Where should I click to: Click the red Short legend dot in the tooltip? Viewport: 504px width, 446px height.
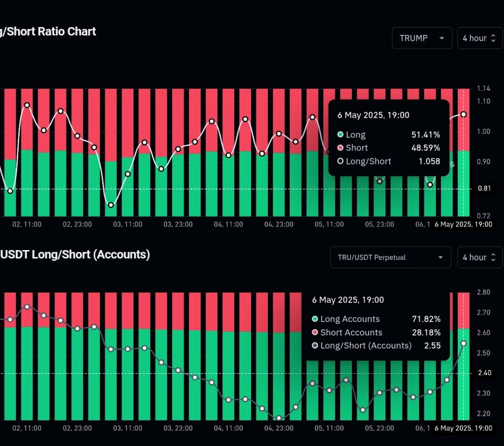pos(340,148)
